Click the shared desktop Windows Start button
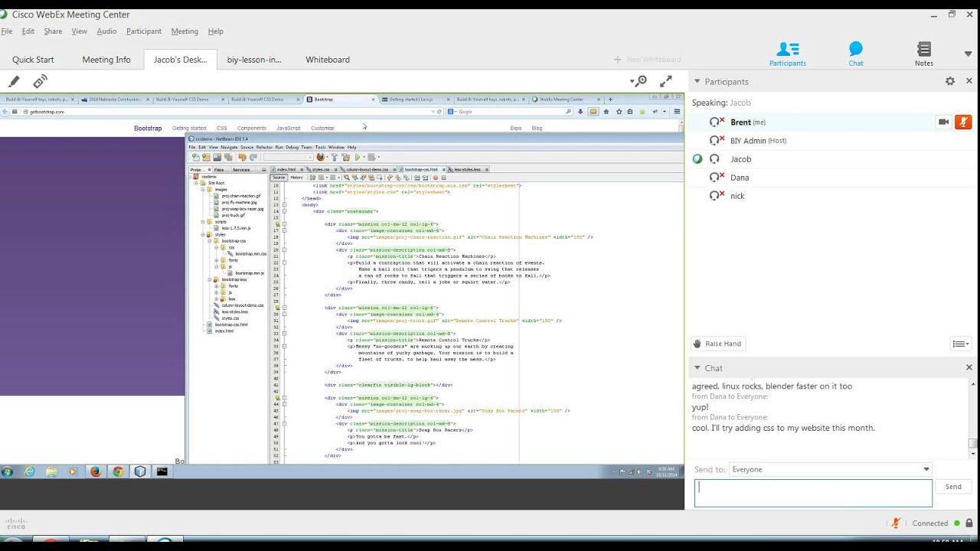 tap(8, 471)
